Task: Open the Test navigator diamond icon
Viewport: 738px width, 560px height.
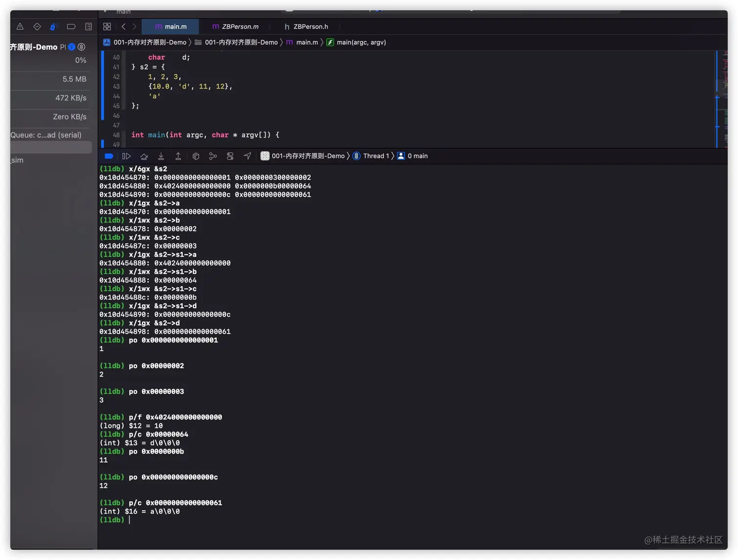Action: pyautogui.click(x=37, y=27)
